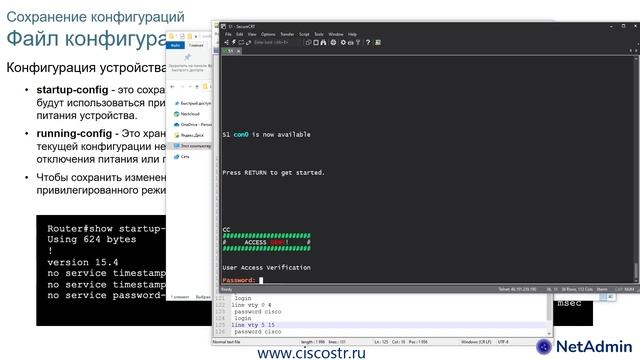Select Быстрый доступ in Explorer tree

tap(192, 103)
